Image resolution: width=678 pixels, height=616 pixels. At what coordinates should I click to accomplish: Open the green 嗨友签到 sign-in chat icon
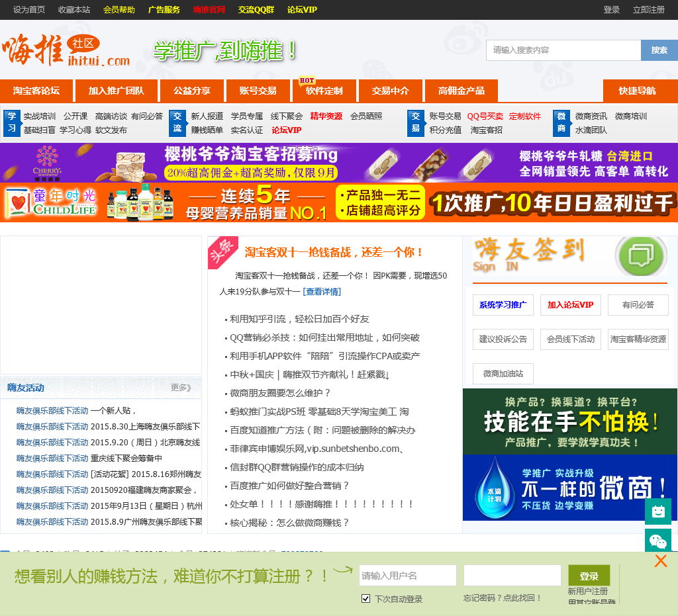click(x=641, y=256)
